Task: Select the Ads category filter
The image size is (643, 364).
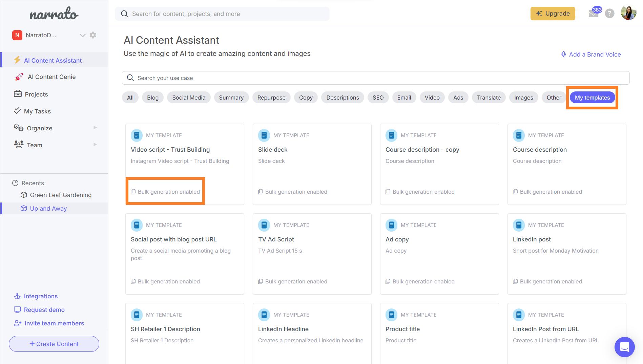Action: (458, 98)
